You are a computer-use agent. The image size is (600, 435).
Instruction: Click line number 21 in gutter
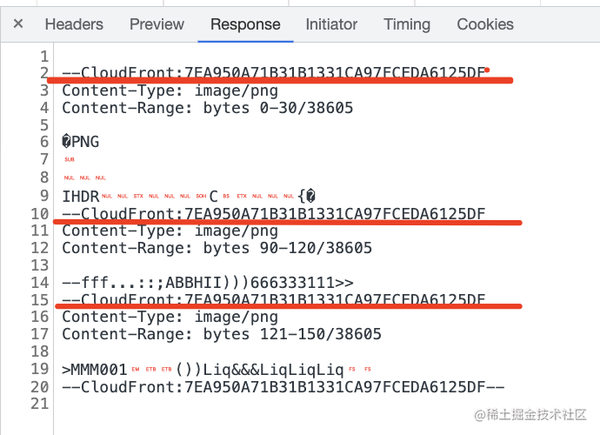click(40, 403)
